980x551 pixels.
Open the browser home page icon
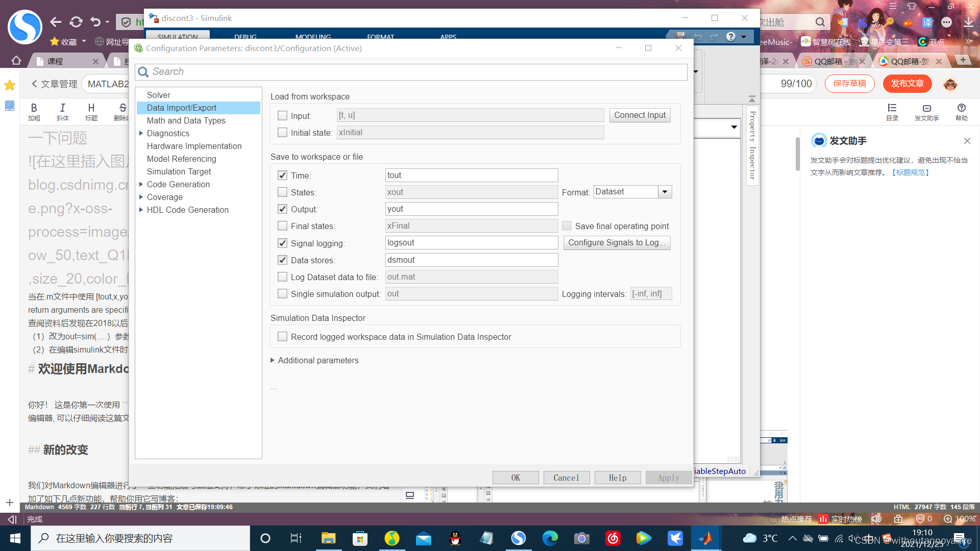click(16, 61)
